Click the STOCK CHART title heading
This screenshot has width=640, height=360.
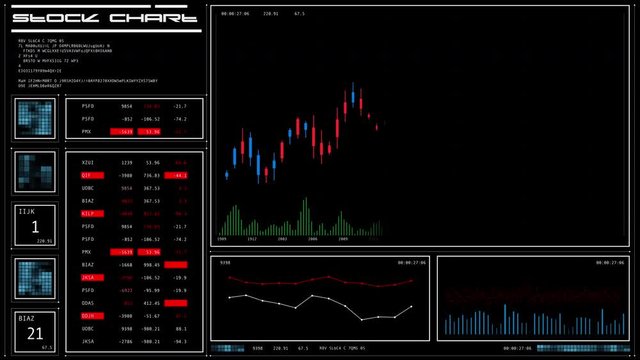point(105,18)
